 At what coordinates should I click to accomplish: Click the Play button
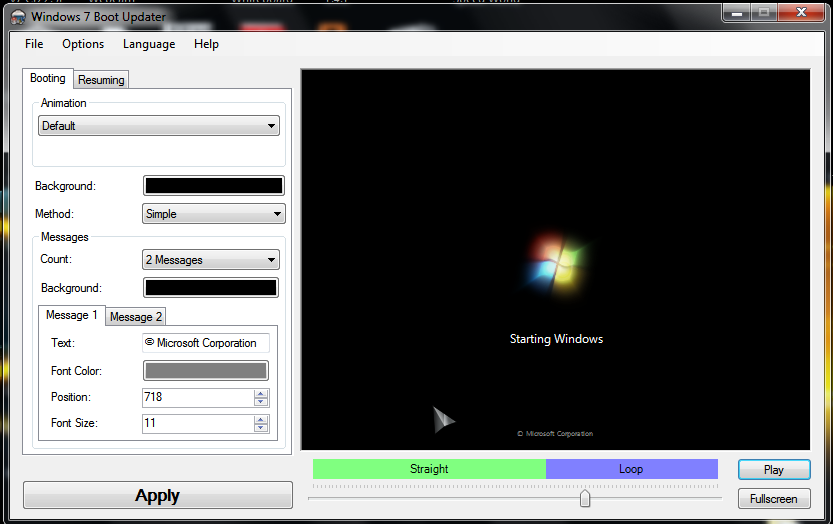click(x=774, y=470)
